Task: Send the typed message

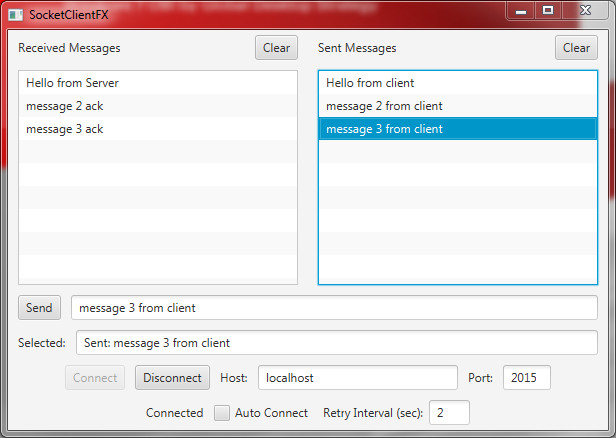Action: [x=39, y=308]
